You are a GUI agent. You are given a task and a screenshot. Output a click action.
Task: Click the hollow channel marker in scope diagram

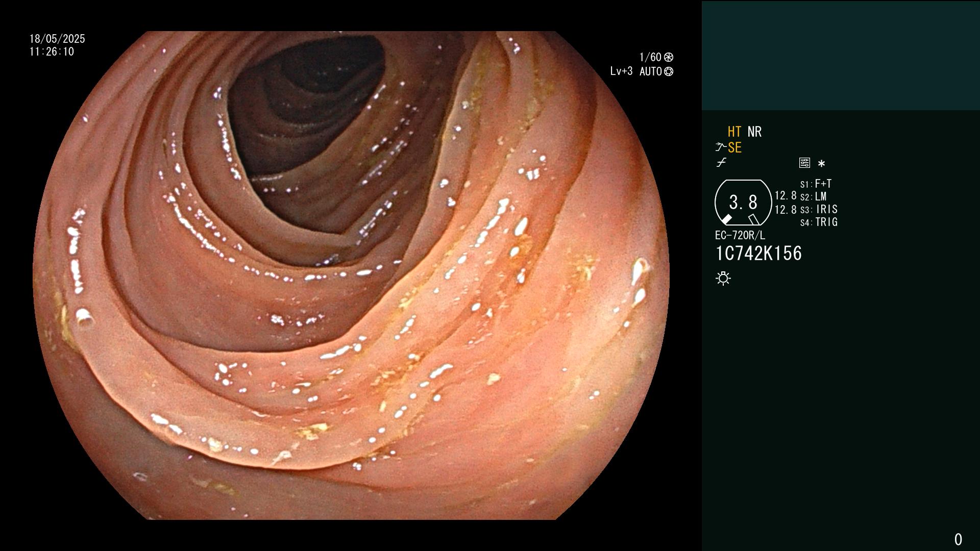(x=754, y=219)
